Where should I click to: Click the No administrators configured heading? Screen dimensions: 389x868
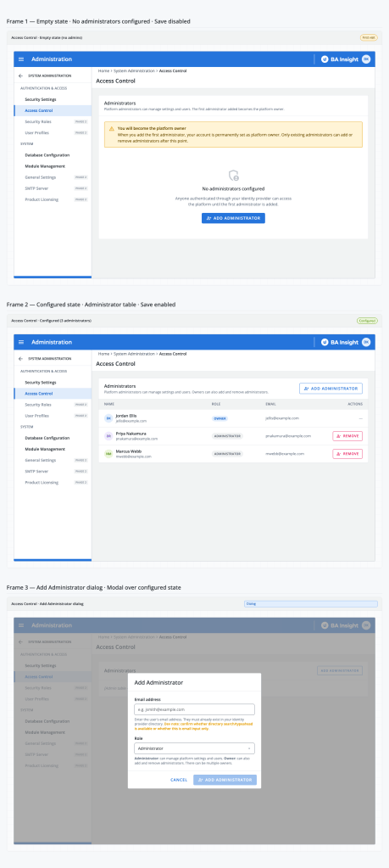(233, 188)
